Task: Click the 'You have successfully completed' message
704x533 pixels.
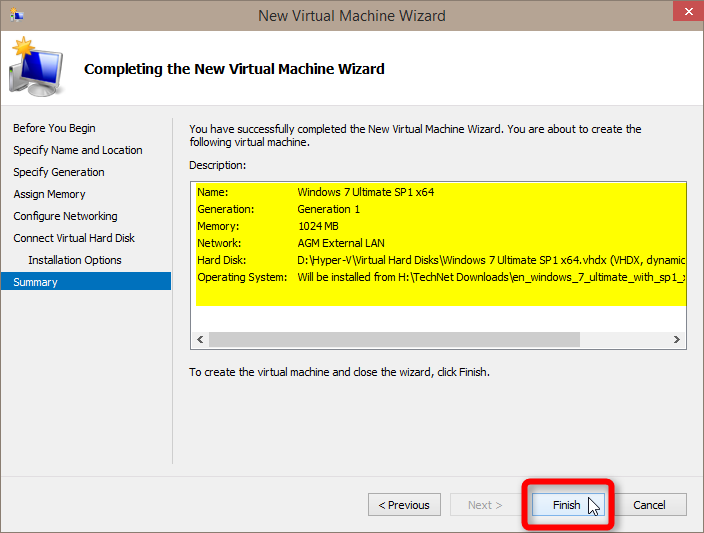Action: (415, 136)
